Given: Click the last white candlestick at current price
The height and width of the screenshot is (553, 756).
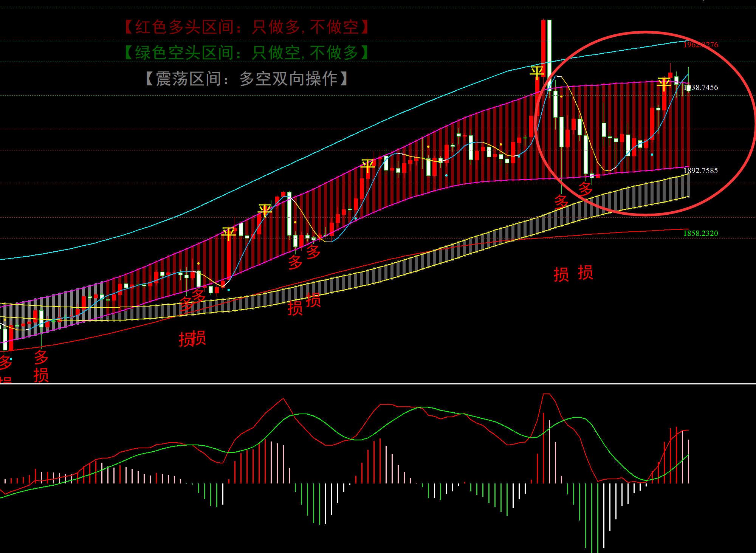Looking at the screenshot, I should 688,88.
